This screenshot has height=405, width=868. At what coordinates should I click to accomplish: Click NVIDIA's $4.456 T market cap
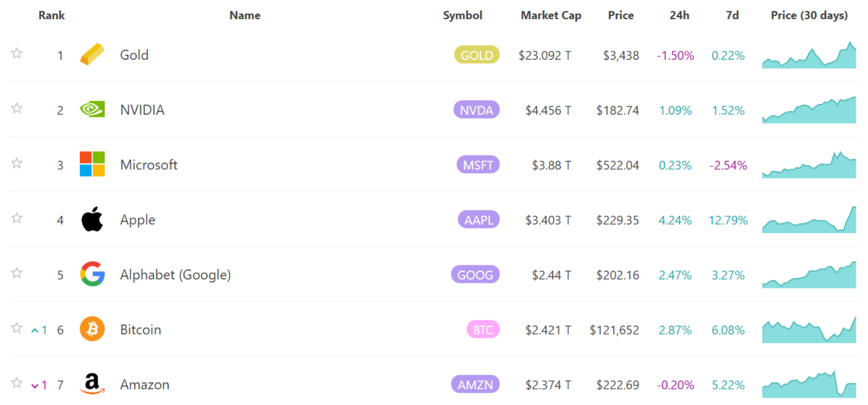pyautogui.click(x=548, y=110)
